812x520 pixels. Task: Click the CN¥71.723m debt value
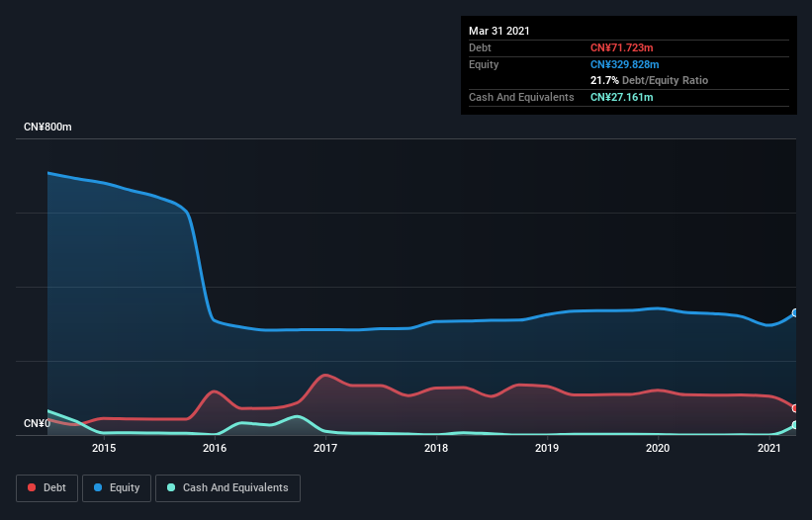[621, 47]
